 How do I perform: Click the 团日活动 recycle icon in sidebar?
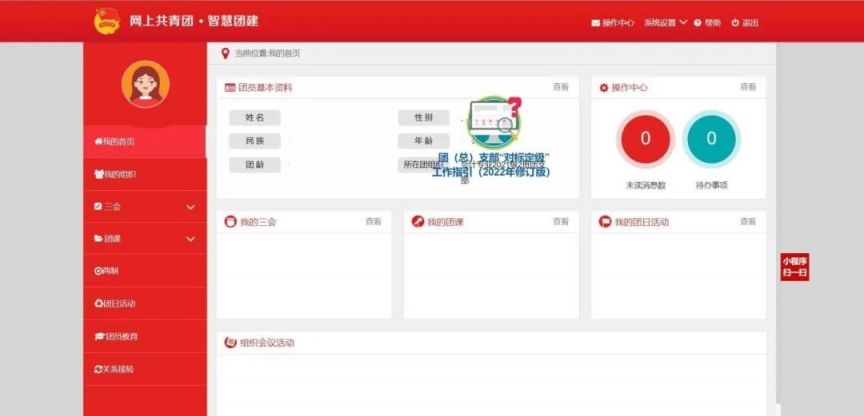coord(99,304)
